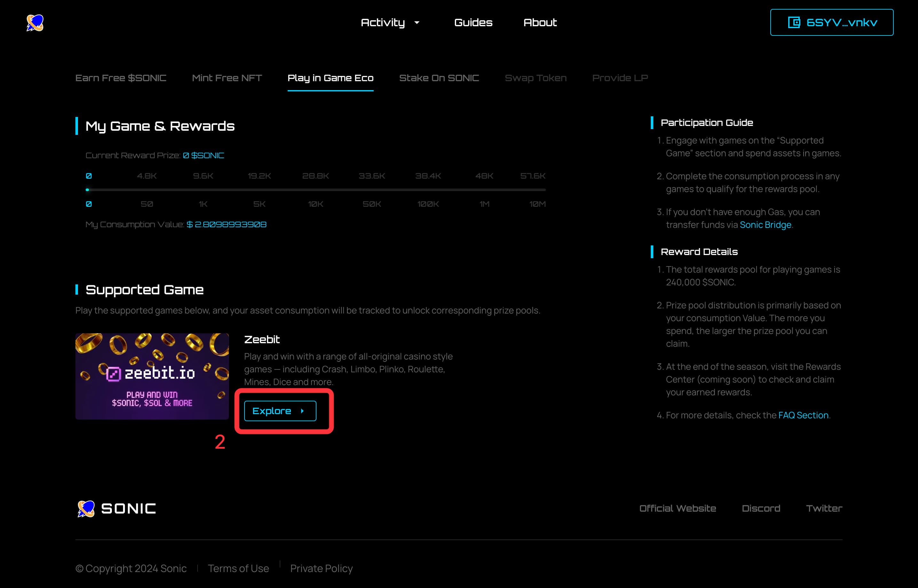Open the FAQ Section link
The image size is (918, 588).
(803, 415)
